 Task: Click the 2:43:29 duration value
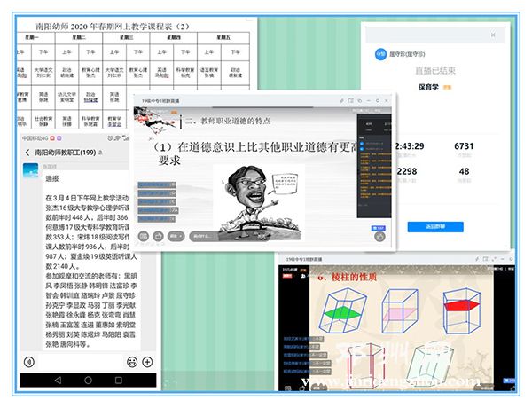point(411,146)
